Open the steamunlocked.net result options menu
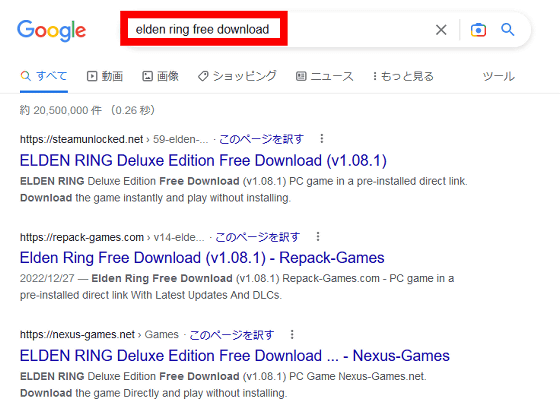This screenshot has height=412, width=560. coord(322,139)
